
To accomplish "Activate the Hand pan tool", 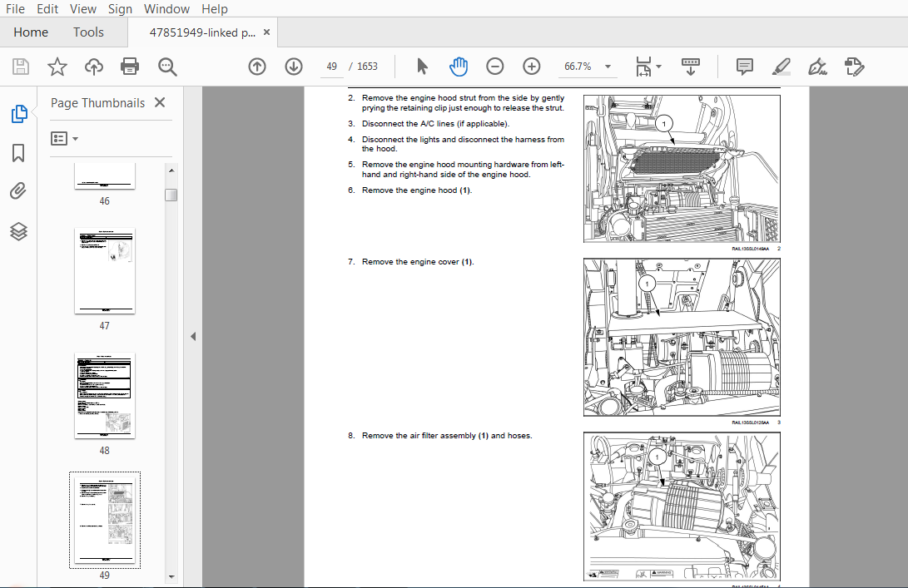I will [458, 67].
